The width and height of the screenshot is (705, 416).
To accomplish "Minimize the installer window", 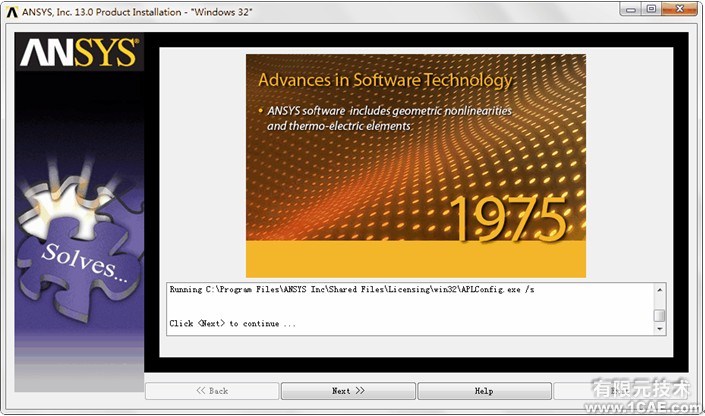I will [x=631, y=9].
